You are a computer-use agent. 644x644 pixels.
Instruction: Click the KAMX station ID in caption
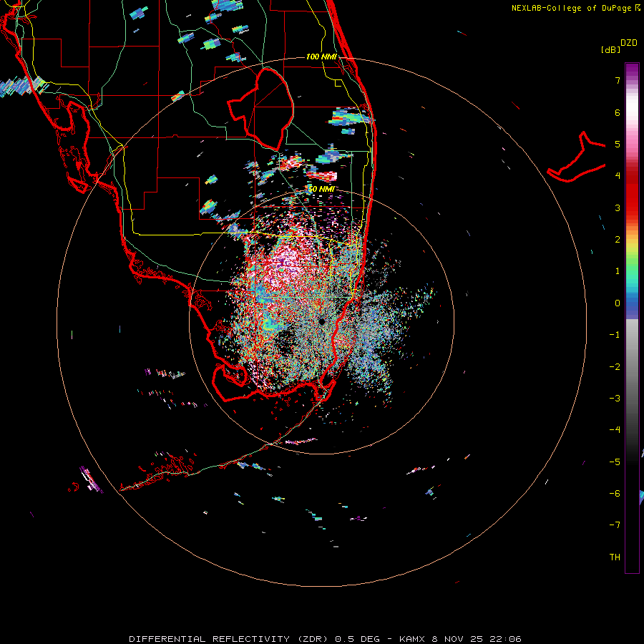pos(412,639)
